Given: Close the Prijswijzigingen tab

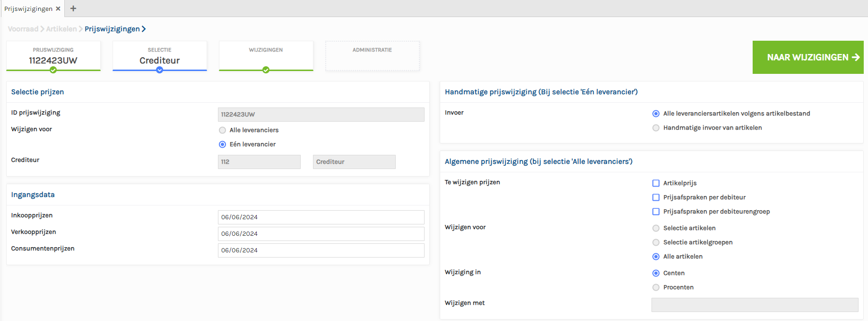Looking at the screenshot, I should [x=58, y=9].
